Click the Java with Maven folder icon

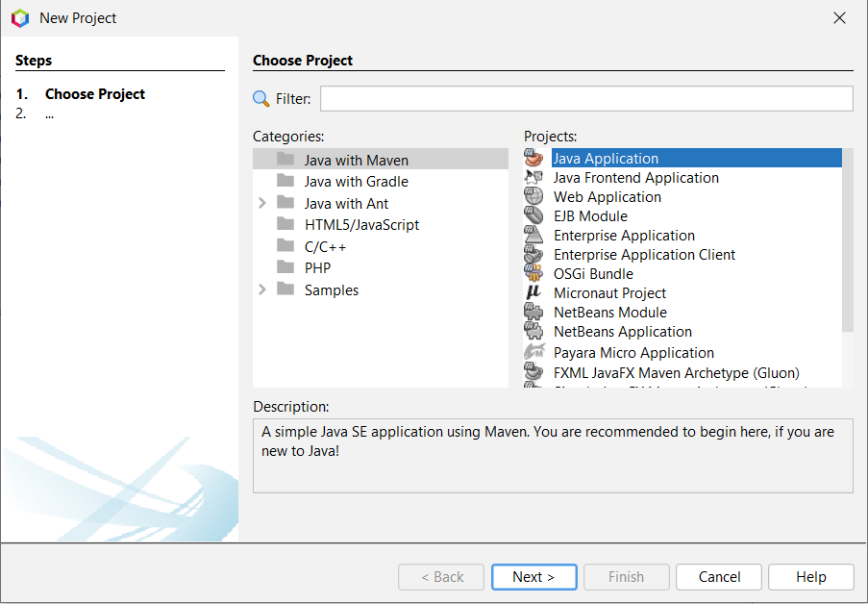point(285,159)
